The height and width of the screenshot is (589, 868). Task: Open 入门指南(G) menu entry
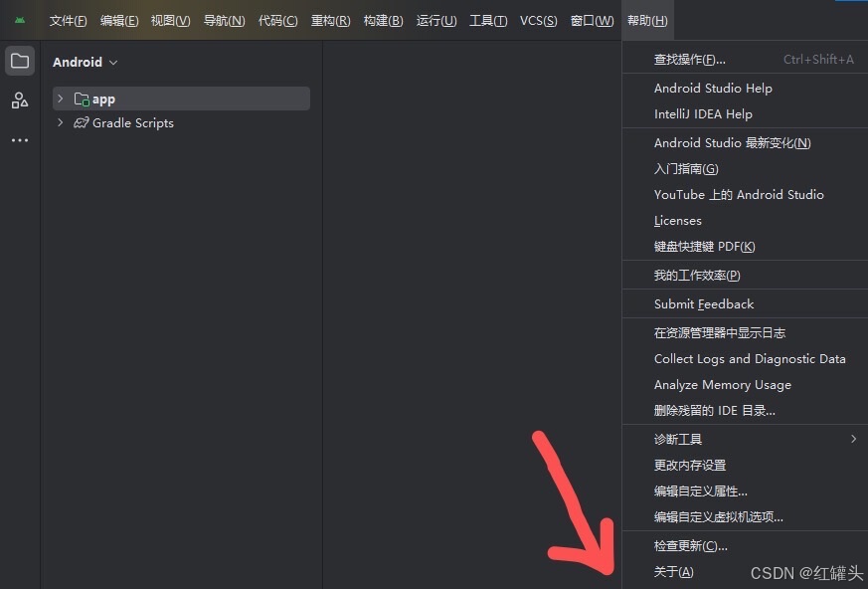coord(745,169)
